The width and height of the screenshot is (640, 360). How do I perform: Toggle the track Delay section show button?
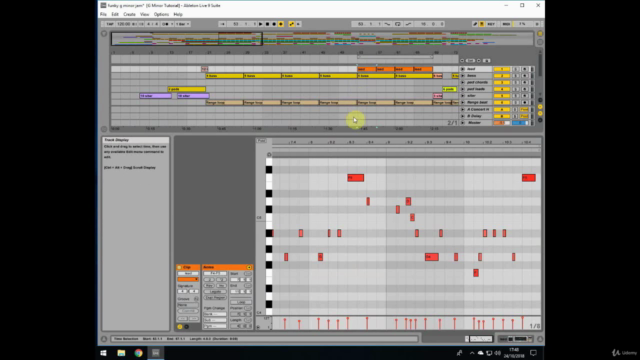pos(540,120)
